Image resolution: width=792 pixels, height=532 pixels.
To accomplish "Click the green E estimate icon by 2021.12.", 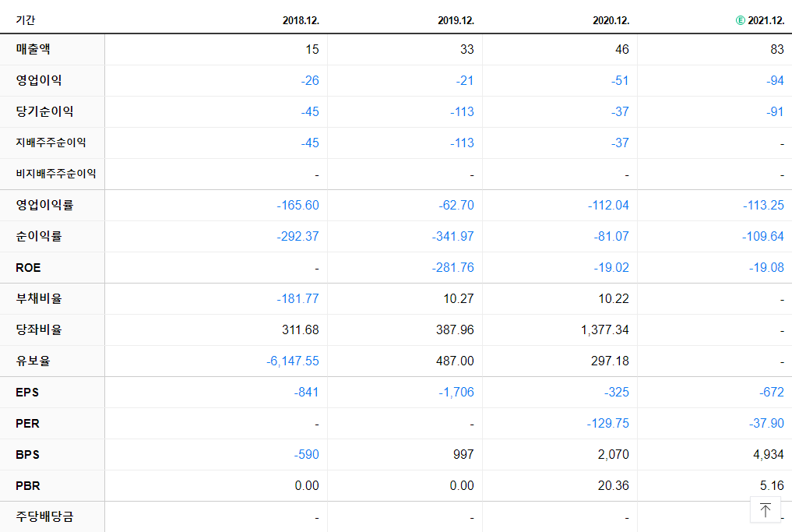I will click(x=741, y=20).
